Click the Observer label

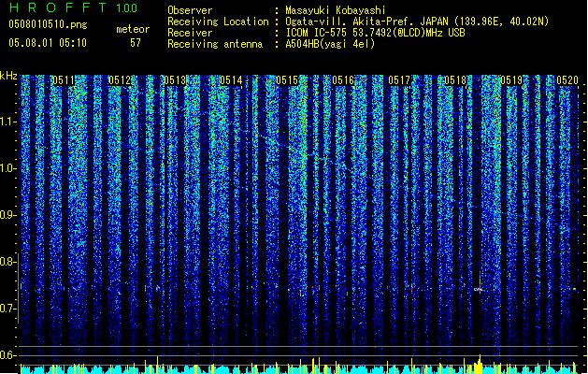click(x=190, y=10)
